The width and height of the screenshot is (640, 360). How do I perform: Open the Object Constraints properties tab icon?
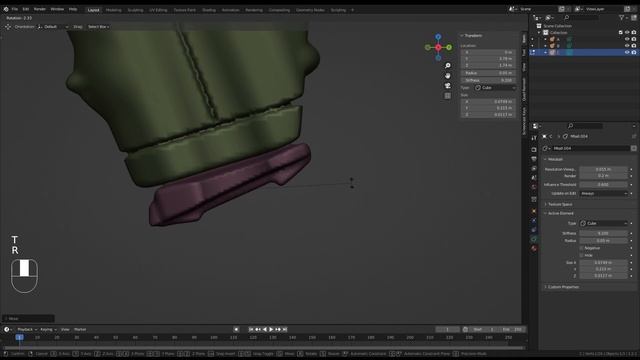[534, 230]
